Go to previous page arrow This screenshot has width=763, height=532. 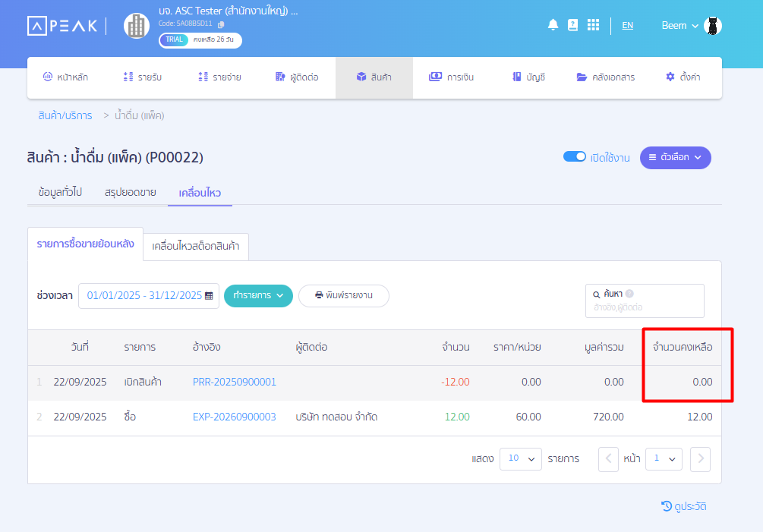pyautogui.click(x=608, y=459)
